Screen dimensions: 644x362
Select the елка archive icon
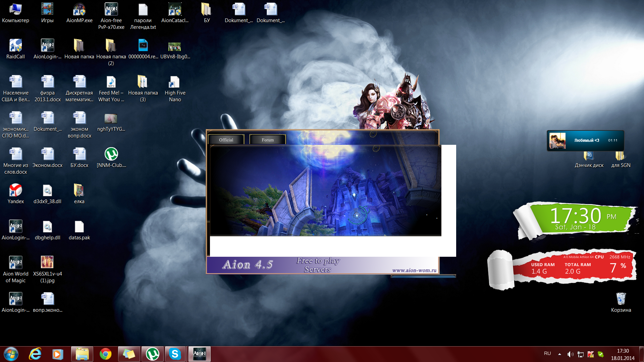(79, 194)
